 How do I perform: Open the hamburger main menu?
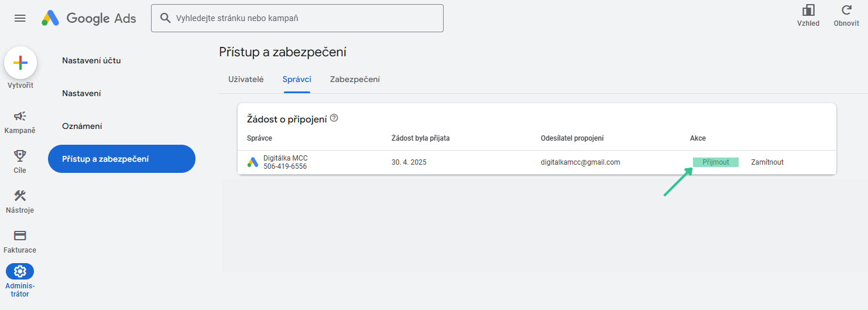20,18
